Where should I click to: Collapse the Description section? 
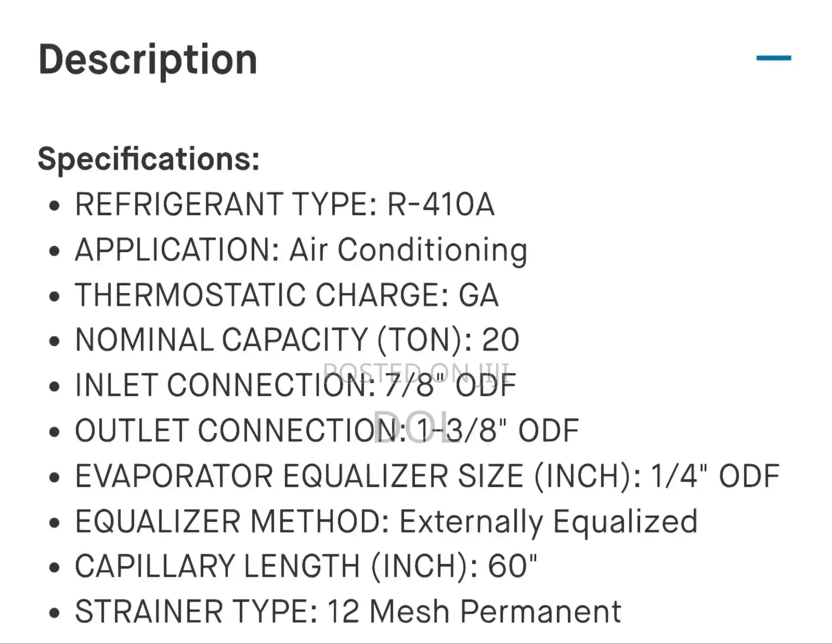773,57
